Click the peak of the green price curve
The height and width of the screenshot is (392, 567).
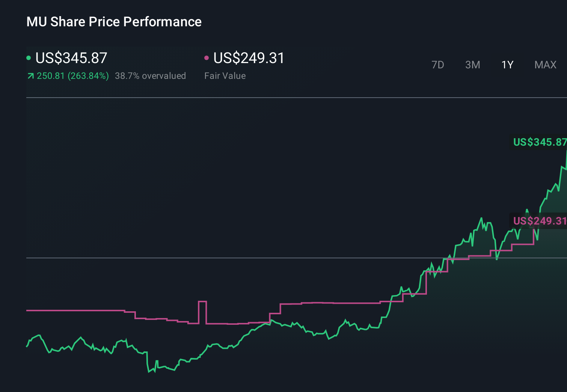565,152
